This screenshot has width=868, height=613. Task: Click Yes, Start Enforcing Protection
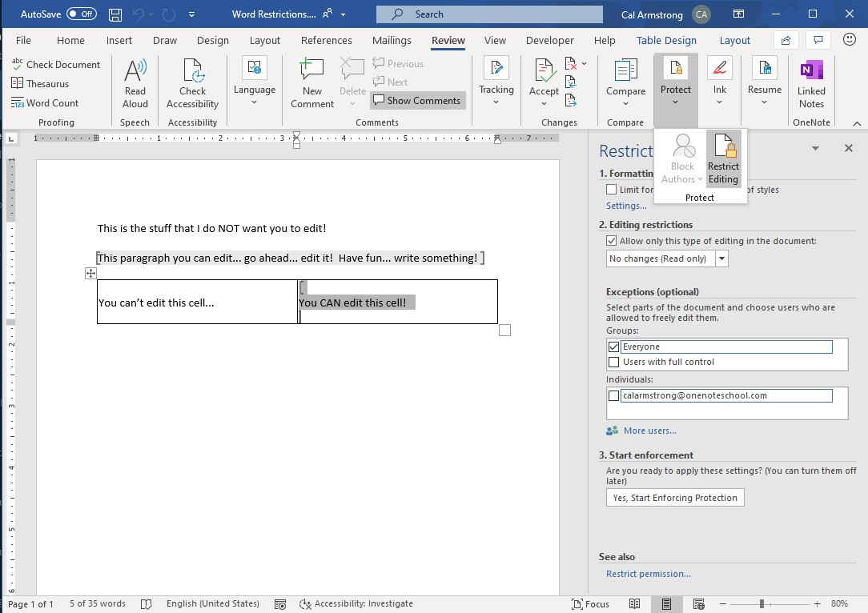click(675, 498)
